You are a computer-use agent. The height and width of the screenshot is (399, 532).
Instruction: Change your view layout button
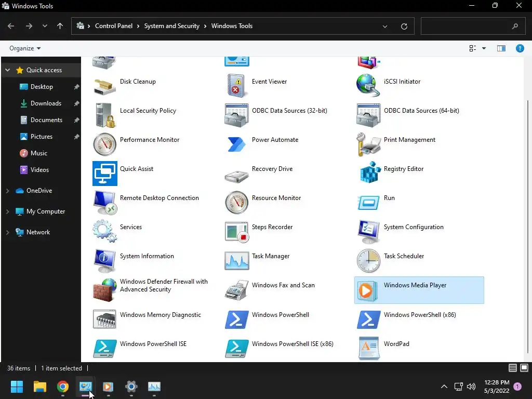point(473,48)
